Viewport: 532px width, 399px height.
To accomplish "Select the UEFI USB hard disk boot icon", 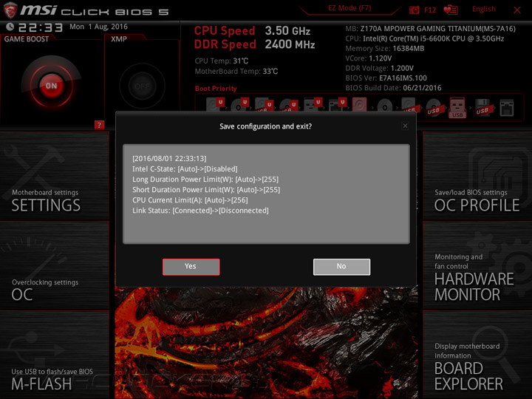I will (264, 105).
